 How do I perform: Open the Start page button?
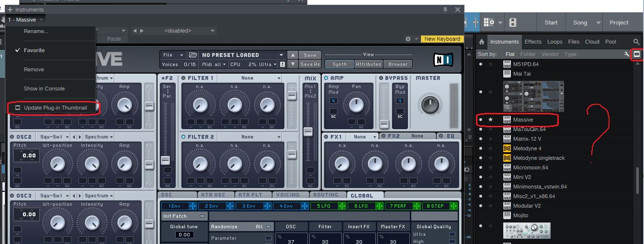tap(551, 22)
